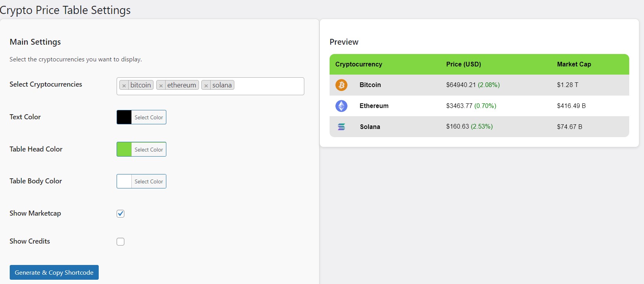The height and width of the screenshot is (284, 644).
Task: Click Generate & Copy Shortcode button
Action: pos(54,272)
